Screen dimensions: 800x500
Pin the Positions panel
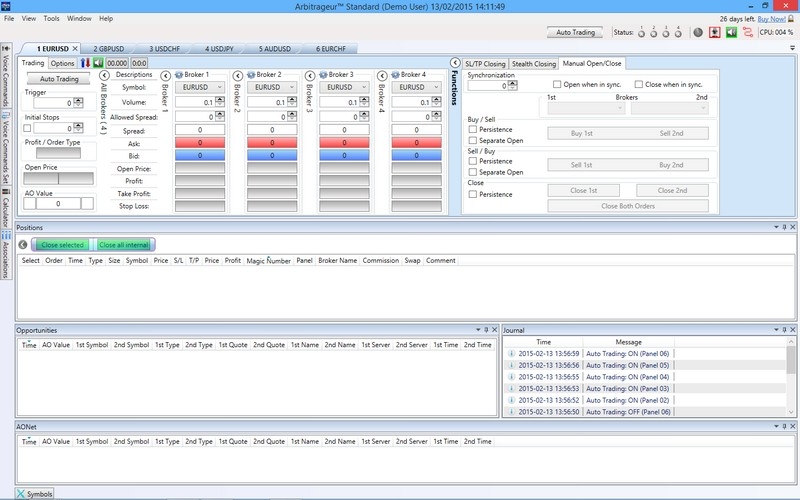(784, 227)
